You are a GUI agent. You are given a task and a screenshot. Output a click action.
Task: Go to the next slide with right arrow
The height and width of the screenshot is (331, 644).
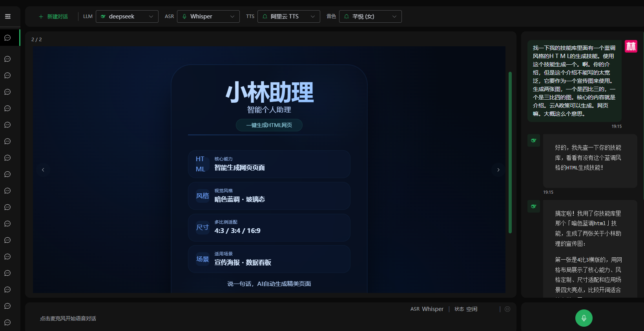tap(498, 170)
